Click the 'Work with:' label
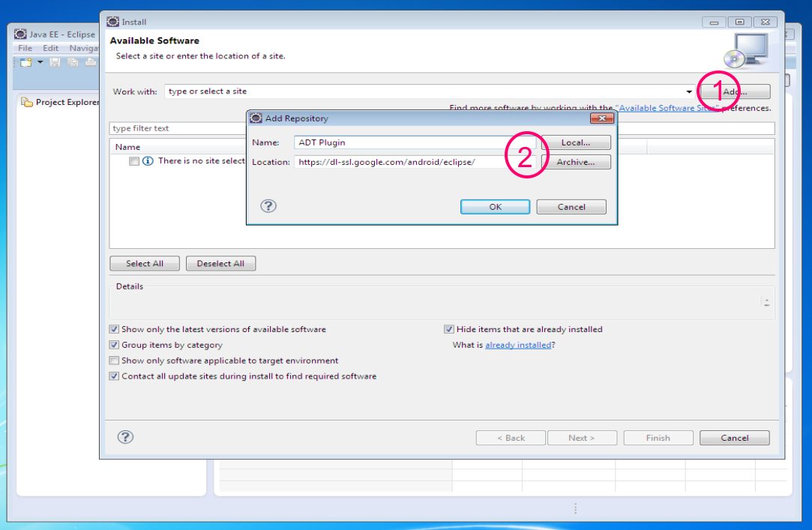The height and width of the screenshot is (530, 812). pyautogui.click(x=135, y=91)
